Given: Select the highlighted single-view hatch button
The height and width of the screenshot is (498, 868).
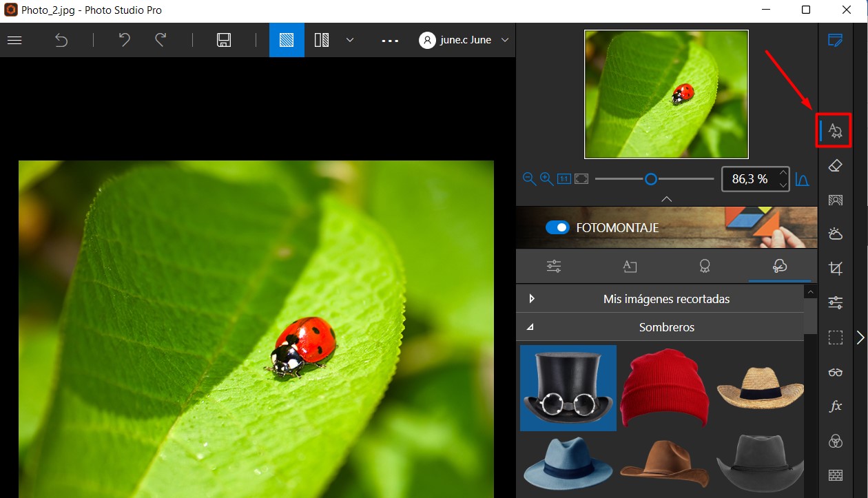Looking at the screenshot, I should click(287, 40).
